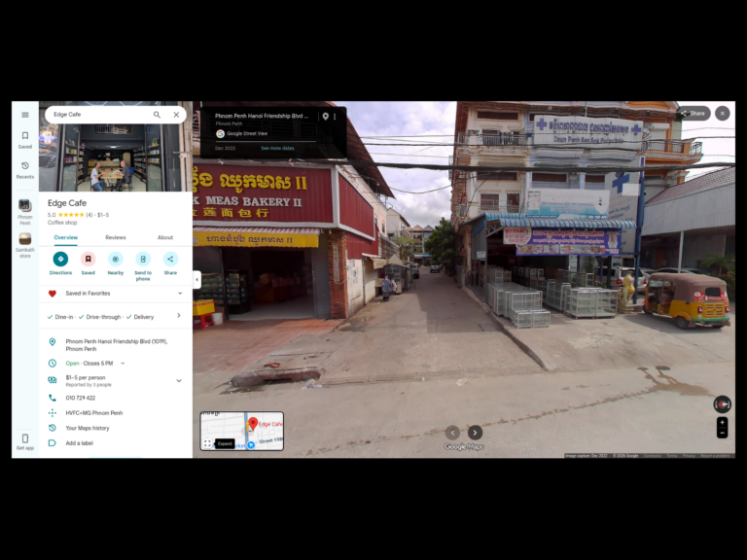Open the Edge Cafe header photo

pos(116,157)
